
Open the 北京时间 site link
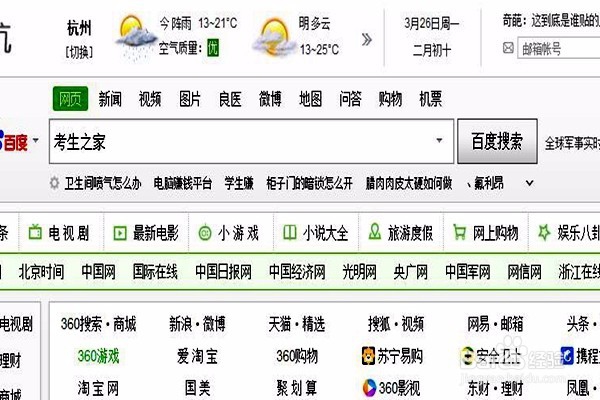[41, 272]
